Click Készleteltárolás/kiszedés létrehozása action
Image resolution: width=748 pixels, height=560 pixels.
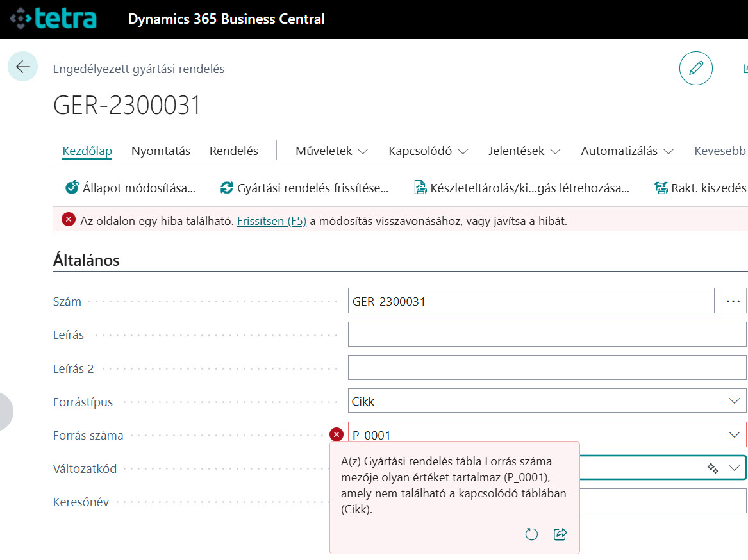click(x=522, y=188)
